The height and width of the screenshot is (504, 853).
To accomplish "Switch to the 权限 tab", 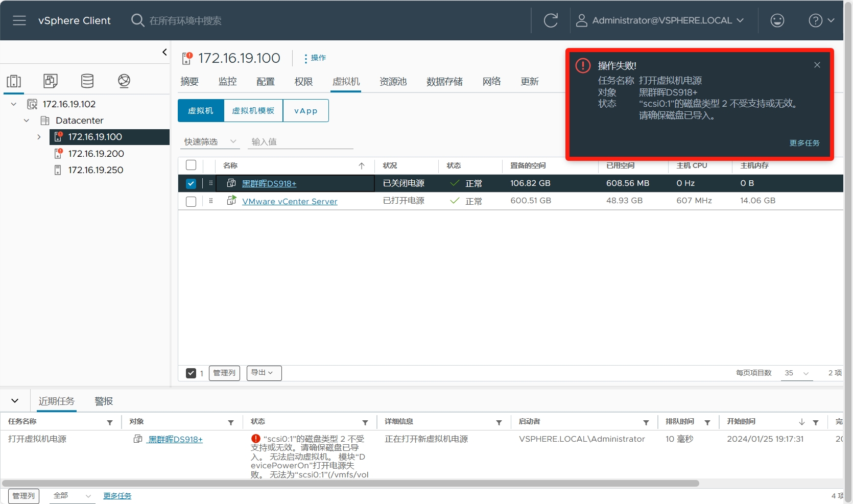I will (303, 82).
